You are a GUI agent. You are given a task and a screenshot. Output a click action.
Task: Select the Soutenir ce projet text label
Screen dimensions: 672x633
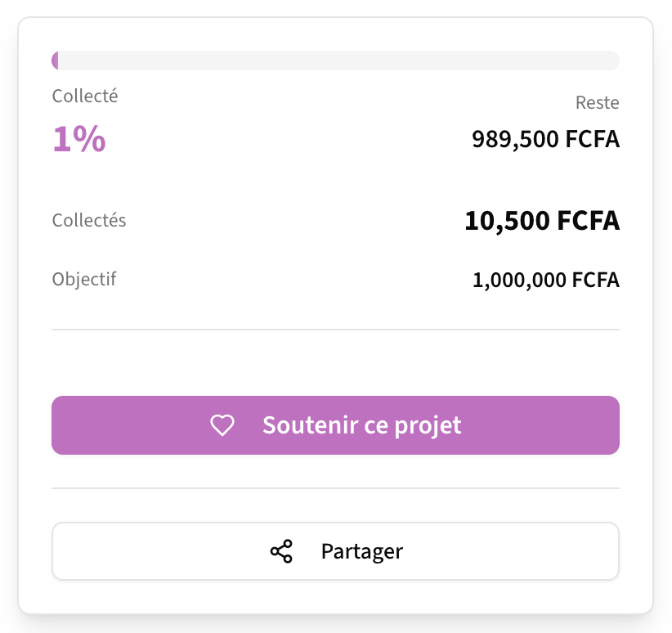pos(362,424)
